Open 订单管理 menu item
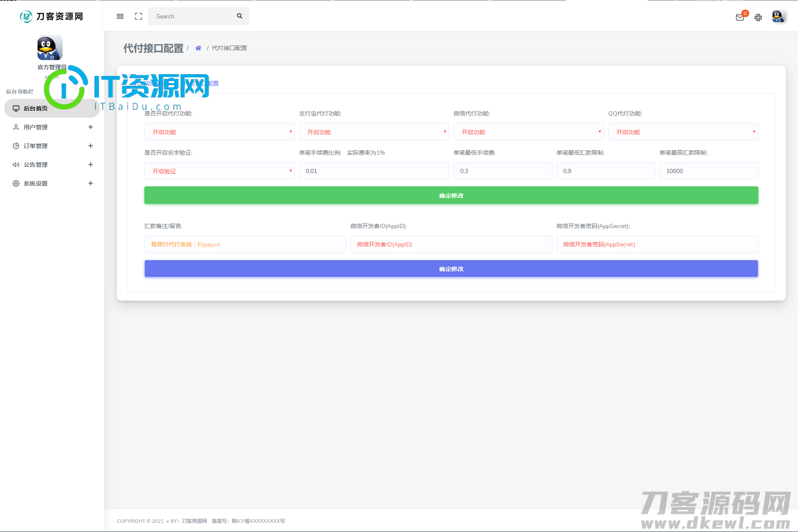Viewport: 798px width, 532px height. click(x=52, y=146)
